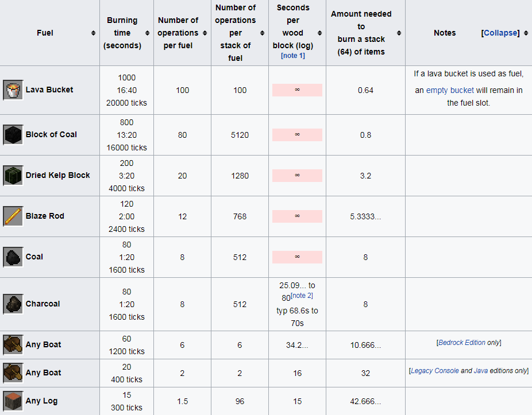Click the Any Log block icon

(x=13, y=401)
